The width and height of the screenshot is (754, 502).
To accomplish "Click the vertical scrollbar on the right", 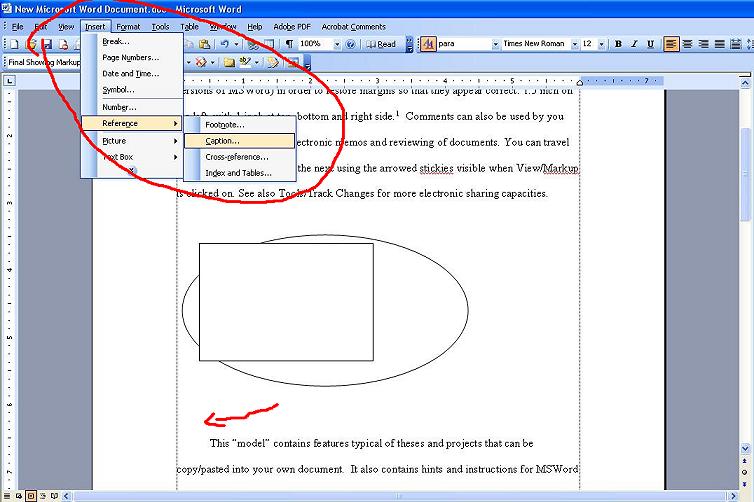I will point(746,300).
